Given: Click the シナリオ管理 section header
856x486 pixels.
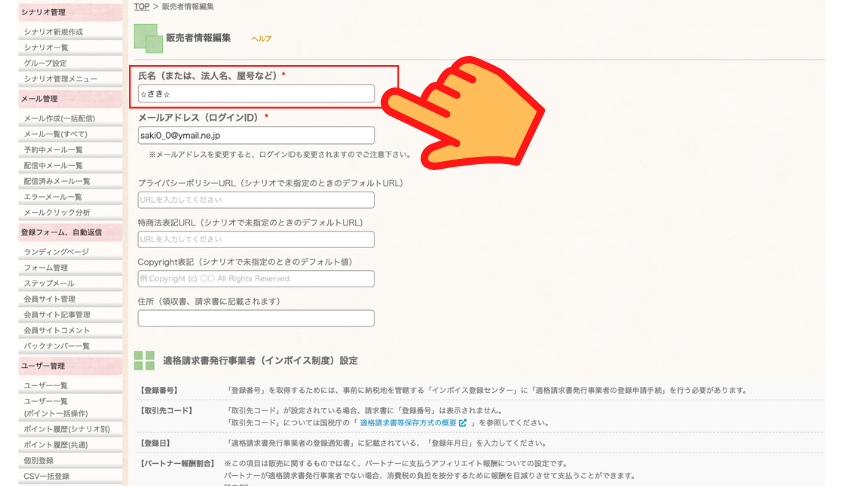Looking at the screenshot, I should pos(70,12).
